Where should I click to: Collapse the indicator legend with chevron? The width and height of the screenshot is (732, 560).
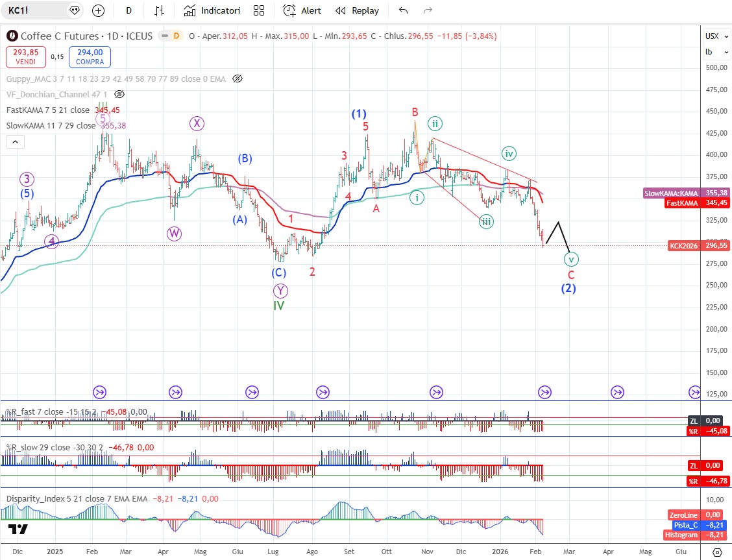click(16, 141)
